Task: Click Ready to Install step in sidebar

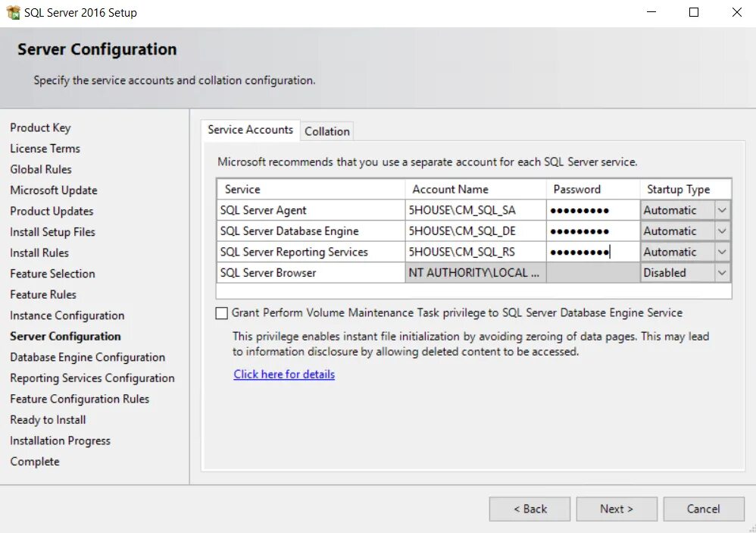Action: 48,419
